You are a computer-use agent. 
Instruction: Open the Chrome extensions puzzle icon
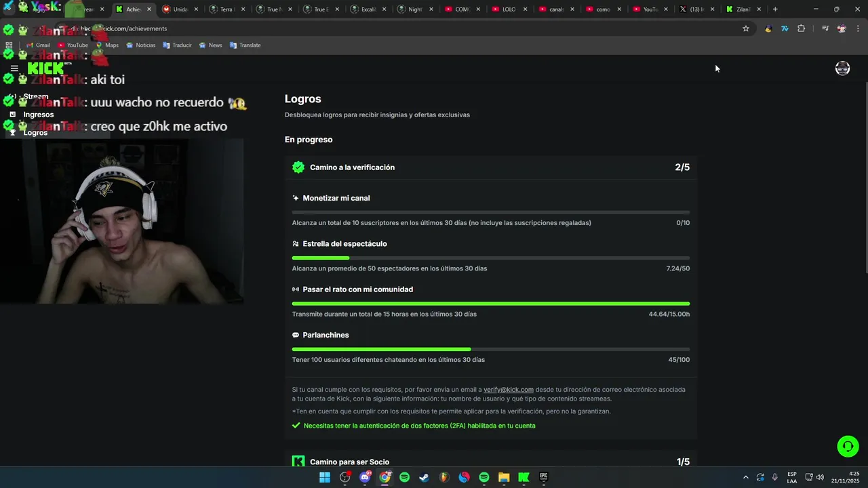801,28
